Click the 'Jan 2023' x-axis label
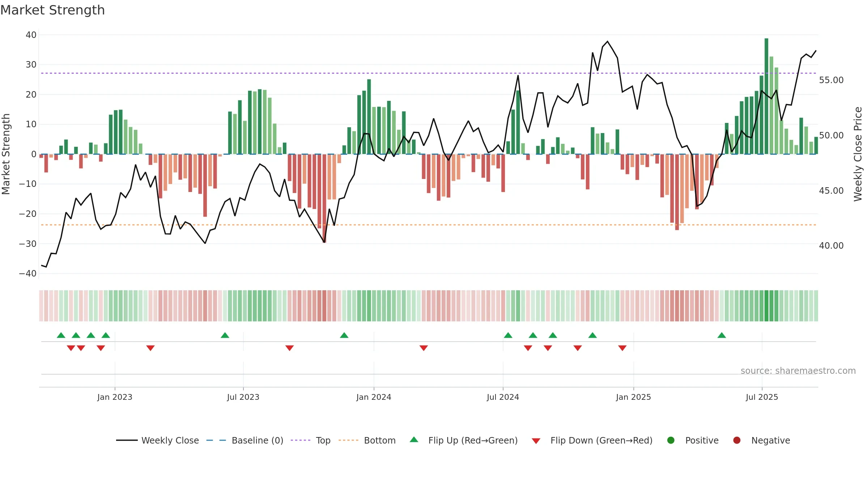Image resolution: width=868 pixels, height=488 pixels. pyautogui.click(x=115, y=397)
